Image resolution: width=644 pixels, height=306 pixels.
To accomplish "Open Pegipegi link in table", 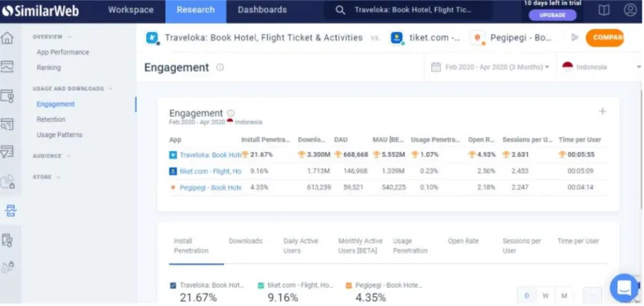I will pos(210,187).
